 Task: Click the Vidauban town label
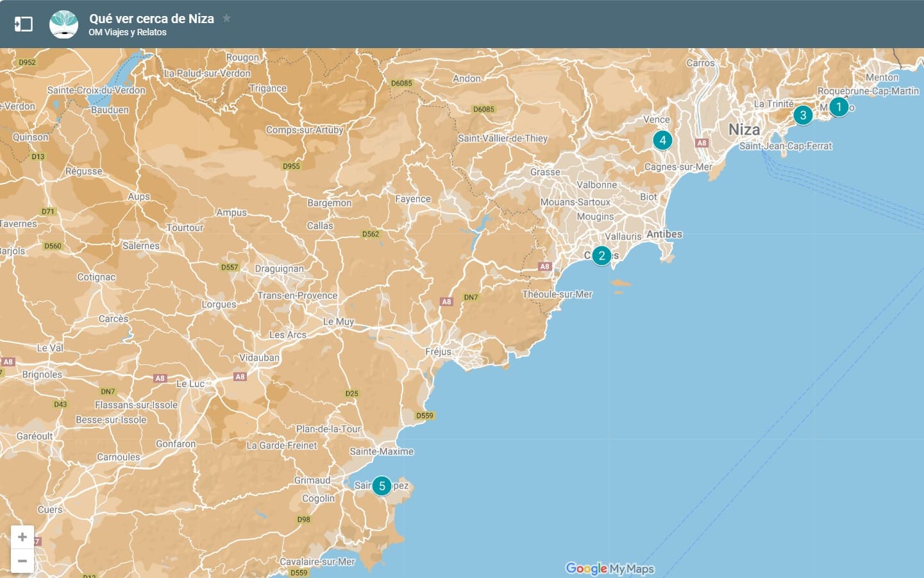(259, 358)
